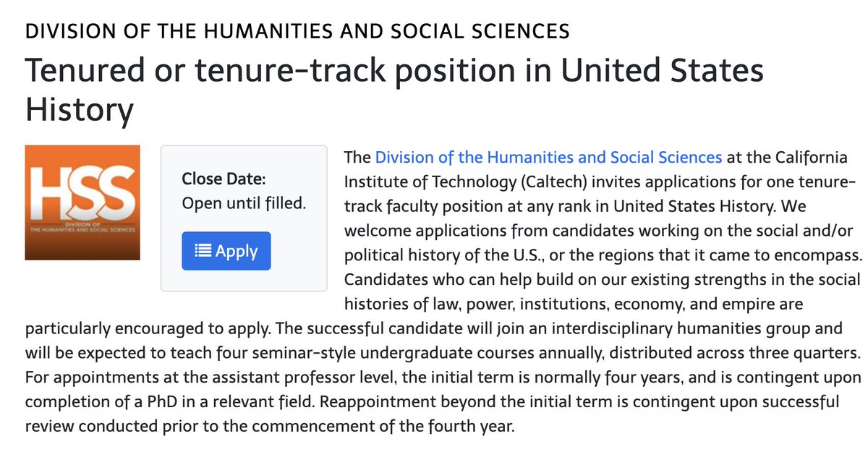Click the small division caption beneath the HSS letters
868x452 pixels.
coord(82,226)
